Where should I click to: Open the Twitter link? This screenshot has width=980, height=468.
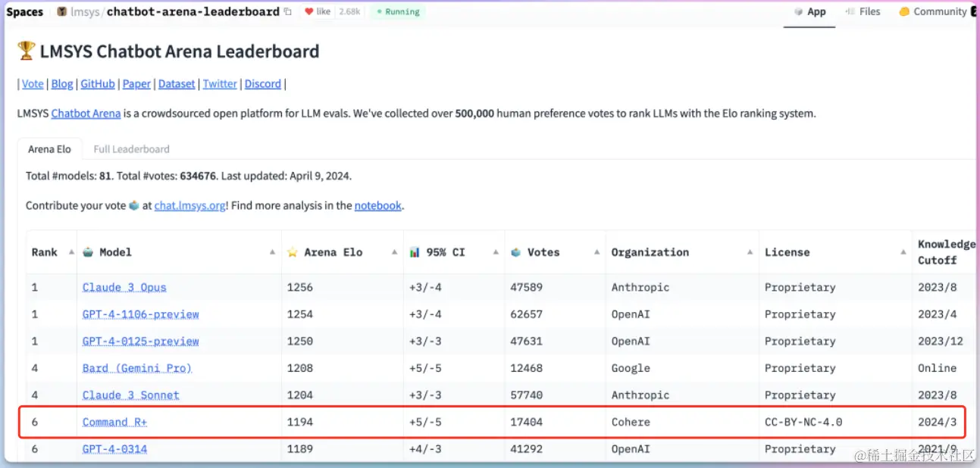(x=220, y=84)
